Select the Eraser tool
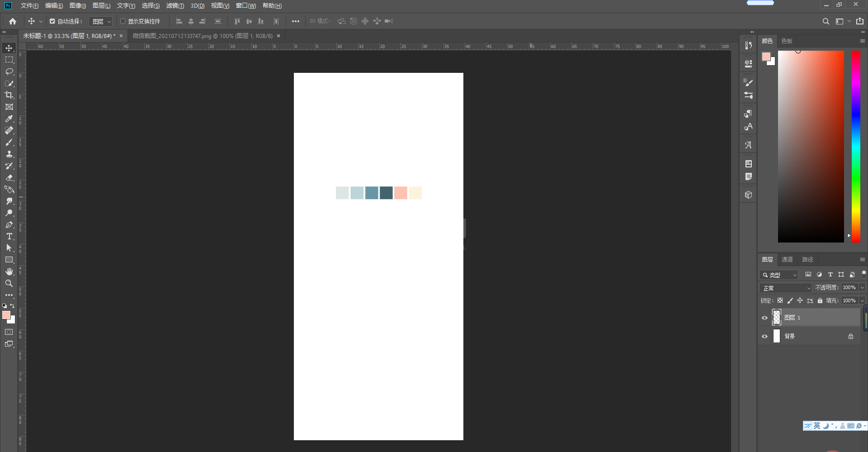The height and width of the screenshot is (452, 868). coord(9,177)
